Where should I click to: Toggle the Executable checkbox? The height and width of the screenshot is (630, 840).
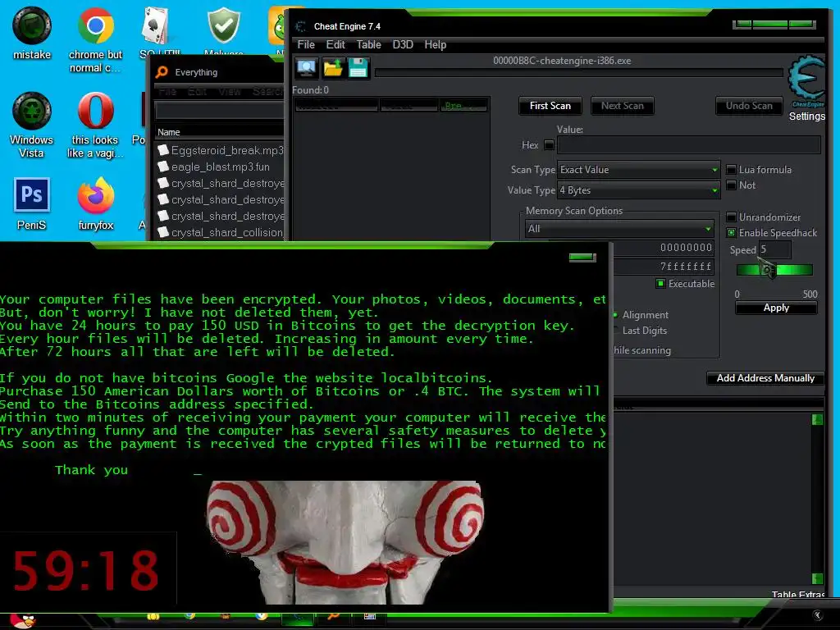660,283
